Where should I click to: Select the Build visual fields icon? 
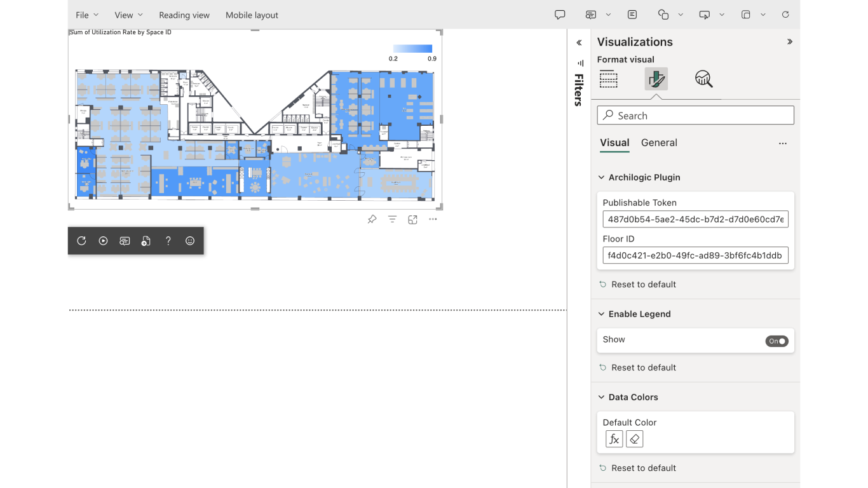tap(608, 79)
